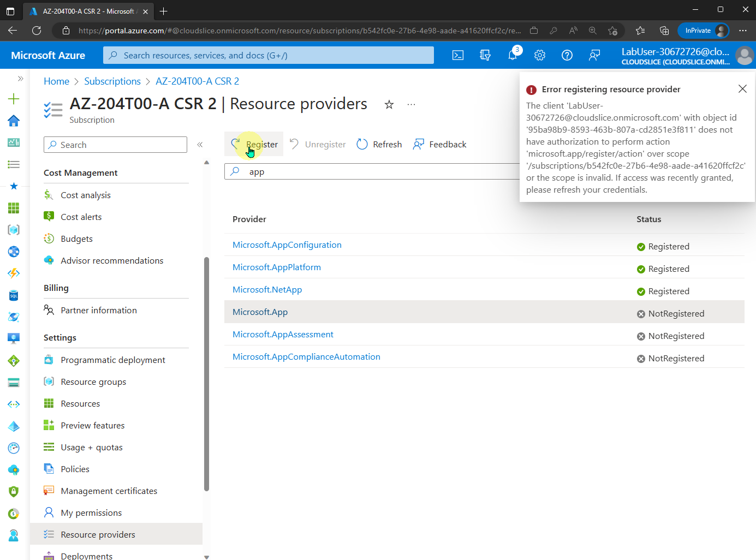Open Cost Management from the left sidebar
This screenshot has width=756, height=560.
tap(80, 172)
